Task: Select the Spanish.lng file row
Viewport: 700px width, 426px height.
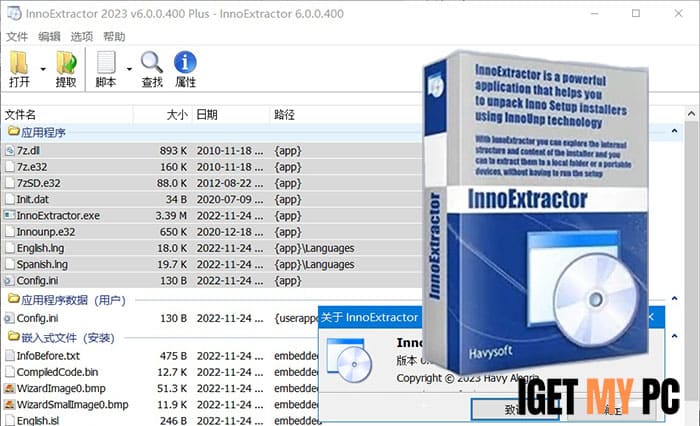Action: point(212,264)
